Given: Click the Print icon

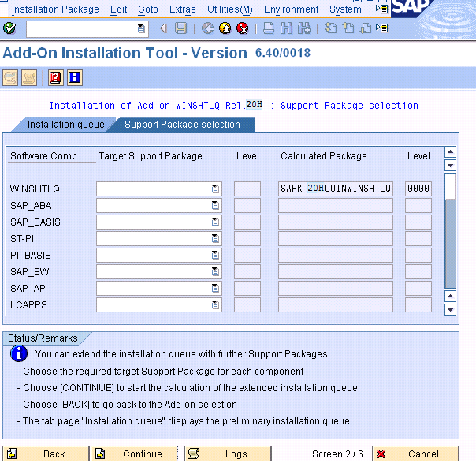Looking at the screenshot, I should click(x=269, y=28).
